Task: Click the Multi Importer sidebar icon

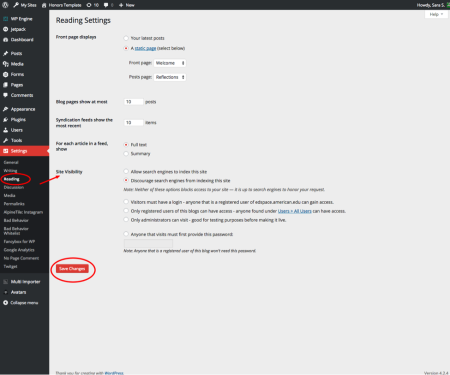Action: [5, 282]
